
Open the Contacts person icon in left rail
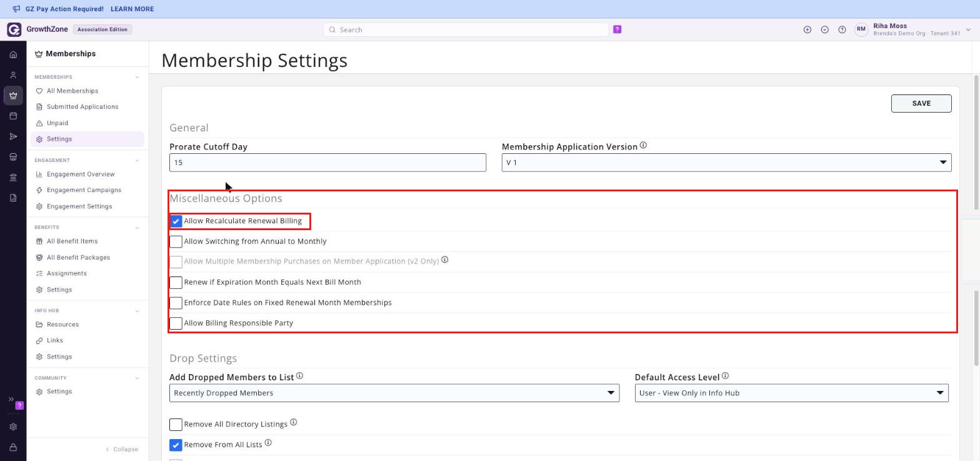pyautogui.click(x=13, y=75)
